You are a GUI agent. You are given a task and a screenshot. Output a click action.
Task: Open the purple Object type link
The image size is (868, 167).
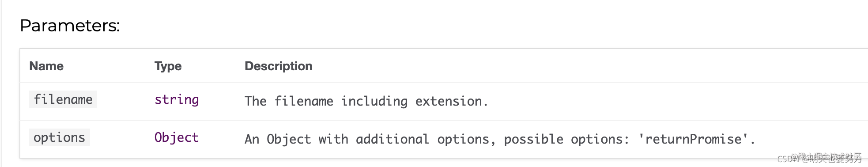pos(177,137)
